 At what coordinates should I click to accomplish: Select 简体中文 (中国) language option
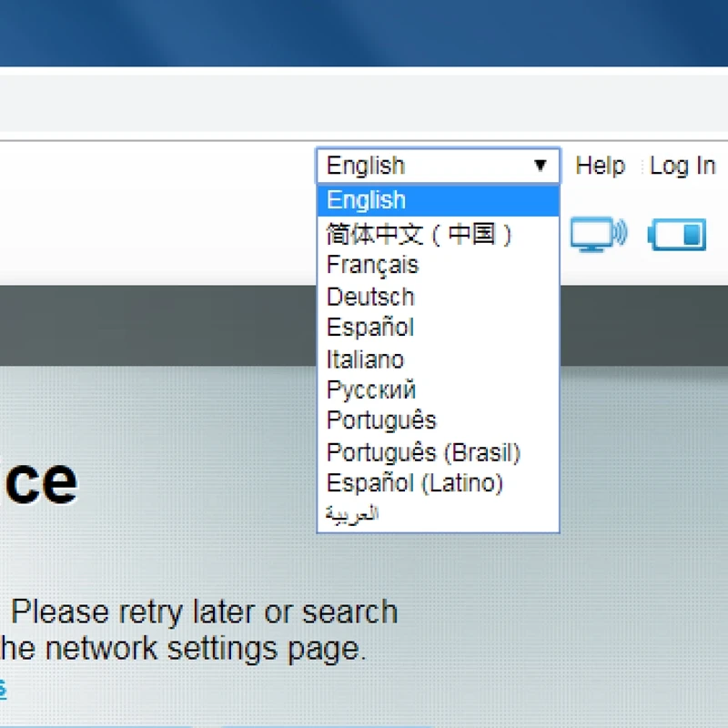[x=439, y=233]
